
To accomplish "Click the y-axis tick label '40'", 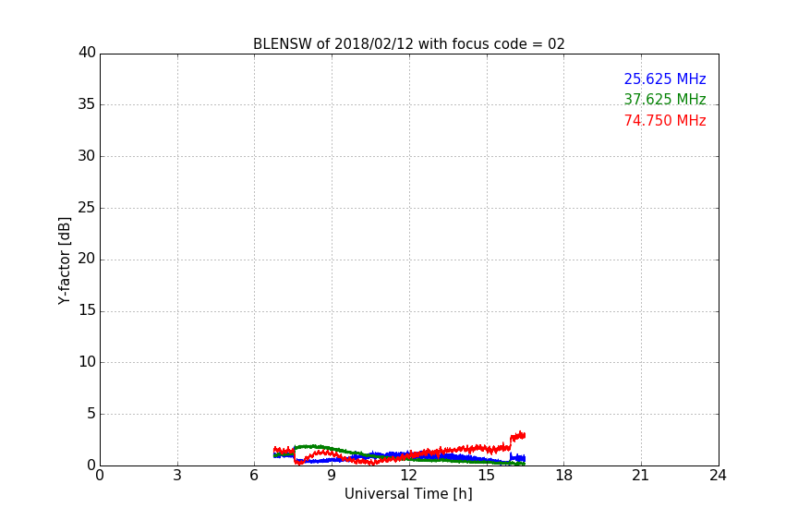I will 87,53.
